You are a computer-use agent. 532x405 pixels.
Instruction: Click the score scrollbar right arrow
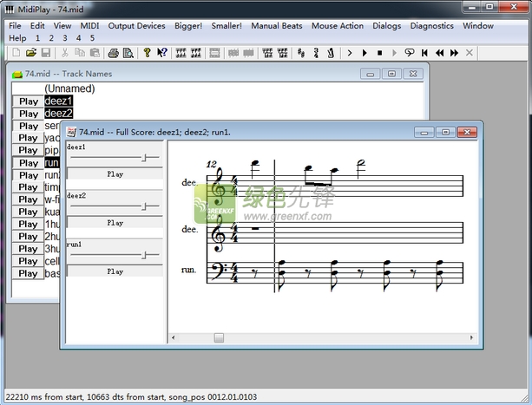[x=471, y=337]
